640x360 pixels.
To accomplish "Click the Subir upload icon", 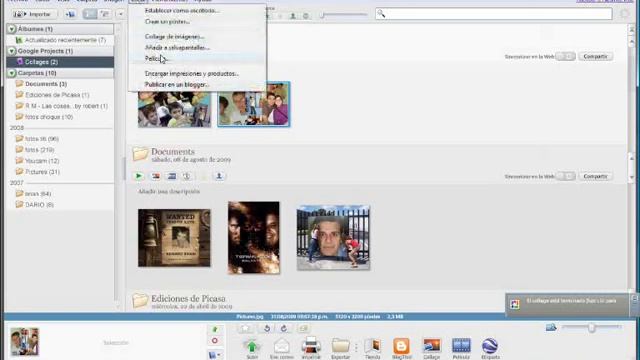I will [x=252, y=348].
